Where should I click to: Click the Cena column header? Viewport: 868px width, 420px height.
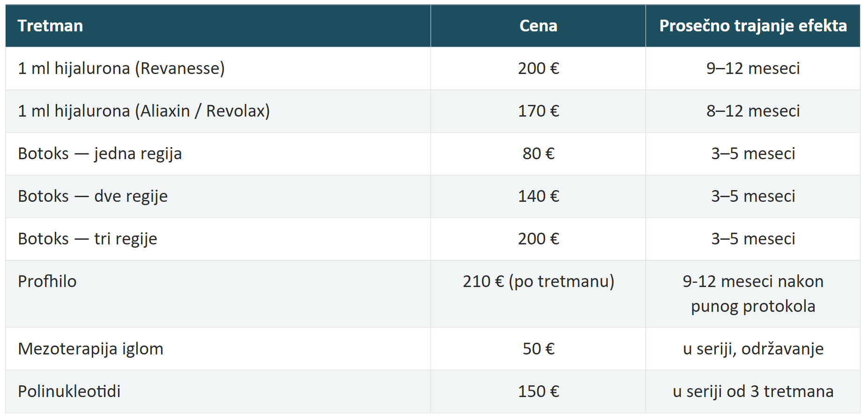538,26
